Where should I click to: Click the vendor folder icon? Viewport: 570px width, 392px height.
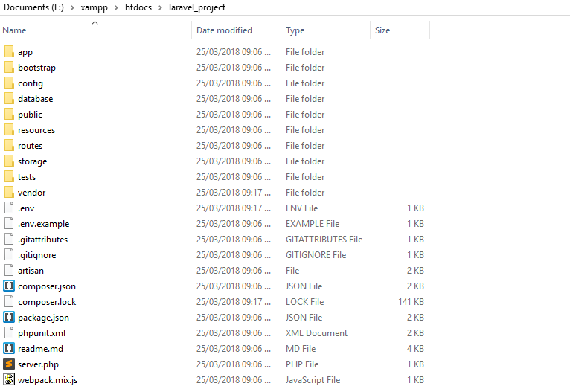(x=9, y=192)
